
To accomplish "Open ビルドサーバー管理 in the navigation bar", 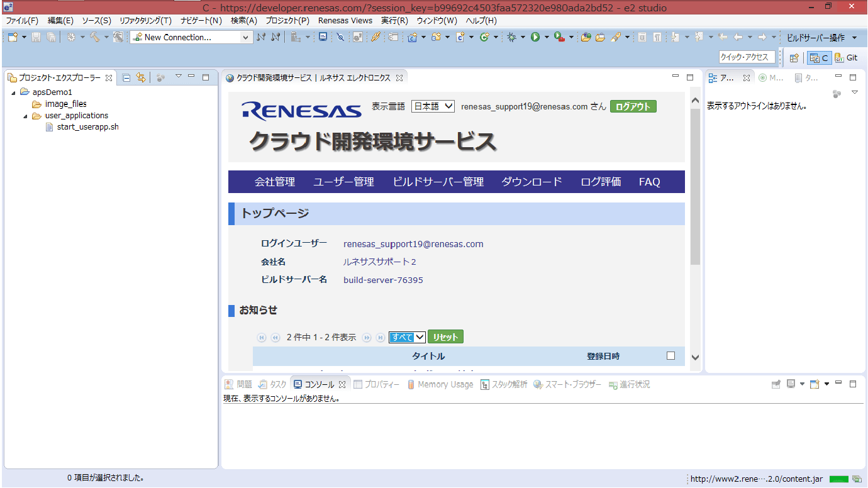I will (x=438, y=182).
